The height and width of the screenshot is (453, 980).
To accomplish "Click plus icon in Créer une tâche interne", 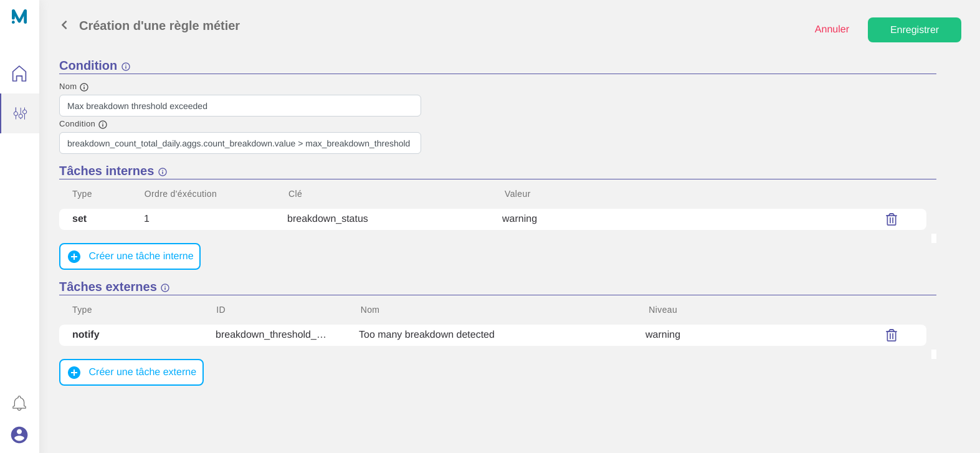I will pyautogui.click(x=74, y=257).
